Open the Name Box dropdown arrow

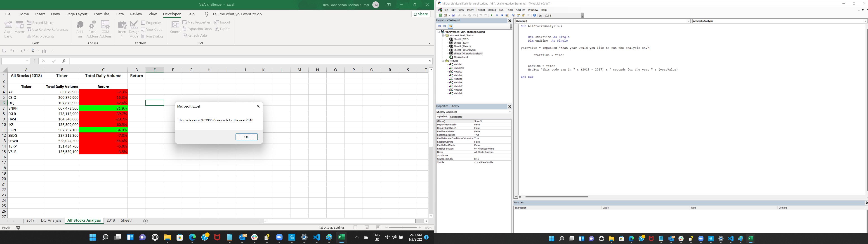point(27,61)
